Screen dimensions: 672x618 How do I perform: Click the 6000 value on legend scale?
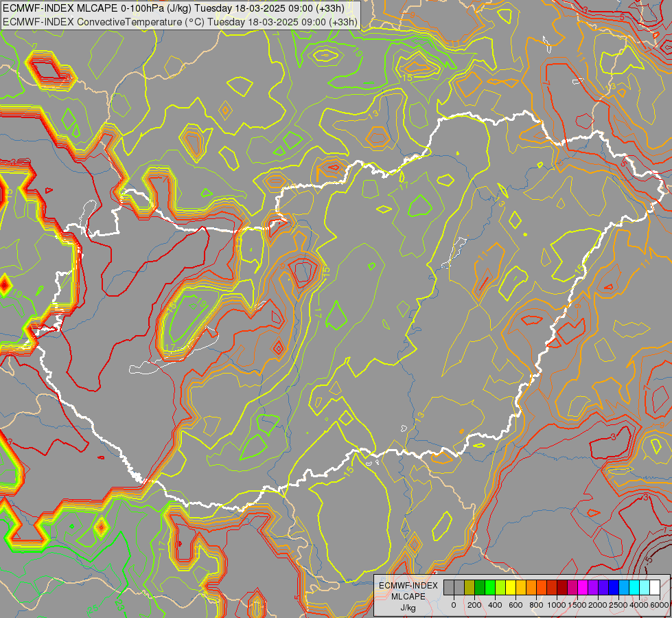click(660, 605)
